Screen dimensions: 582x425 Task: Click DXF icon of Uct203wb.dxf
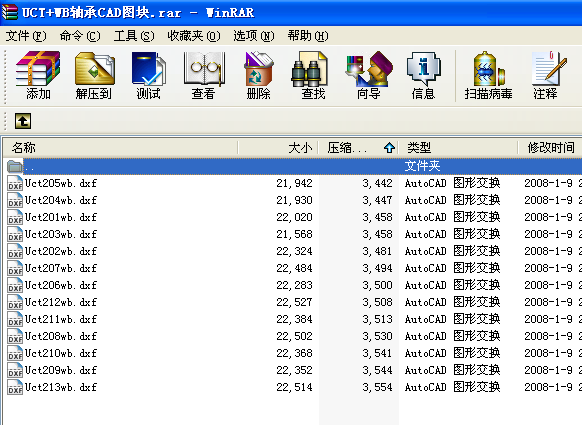[15, 234]
